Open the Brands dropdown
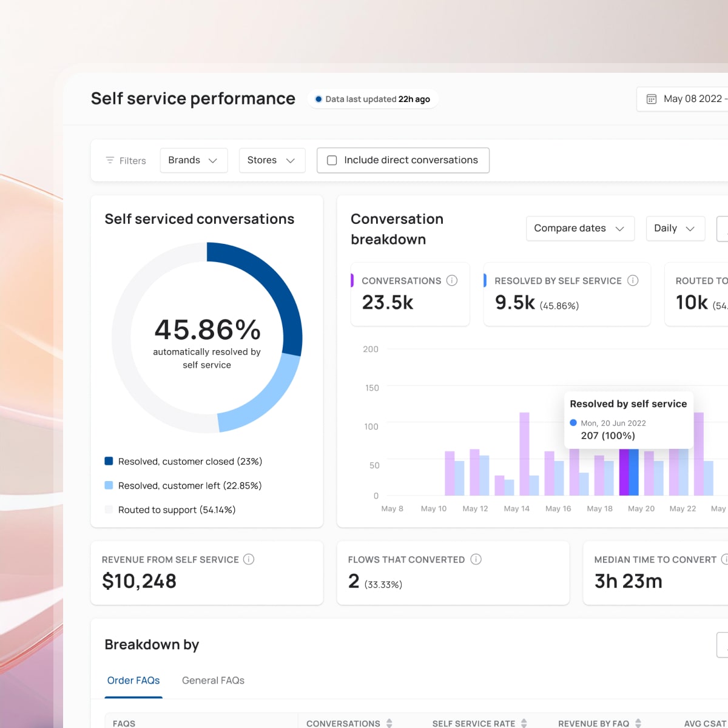Viewport: 728px width, 728px height. [194, 160]
